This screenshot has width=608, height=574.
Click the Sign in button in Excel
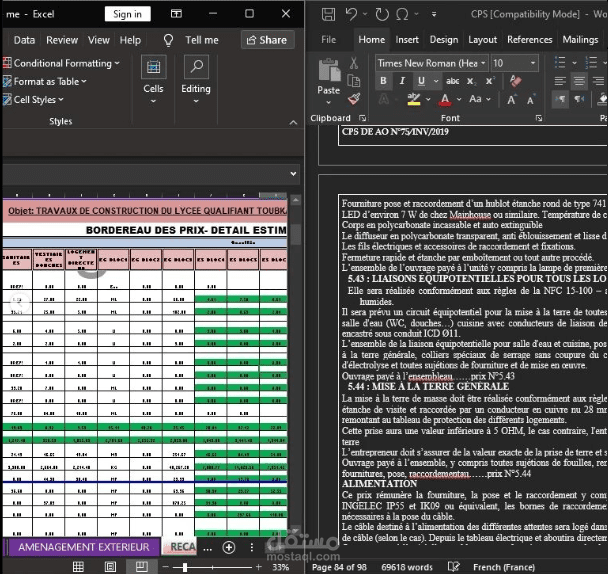coord(128,14)
